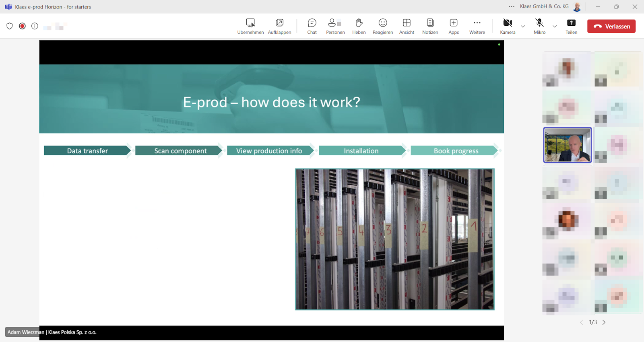Expand the Mikro options dropdown arrow
Viewport: 644px width, 342px height.
(555, 27)
